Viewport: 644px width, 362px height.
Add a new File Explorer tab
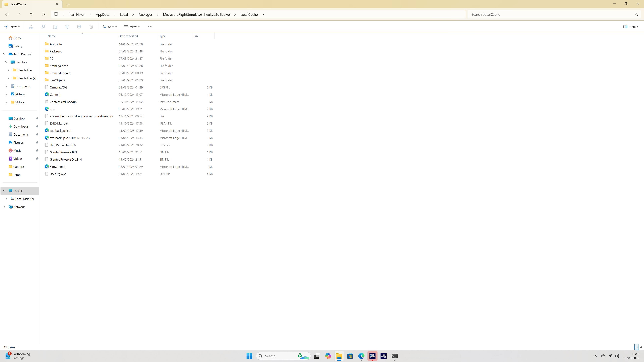click(68, 4)
